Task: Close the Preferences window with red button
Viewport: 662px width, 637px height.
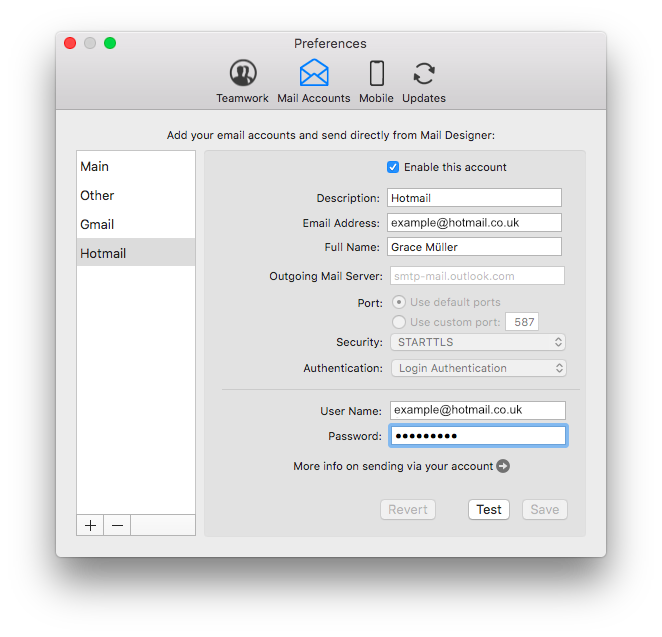Action: coord(70,43)
